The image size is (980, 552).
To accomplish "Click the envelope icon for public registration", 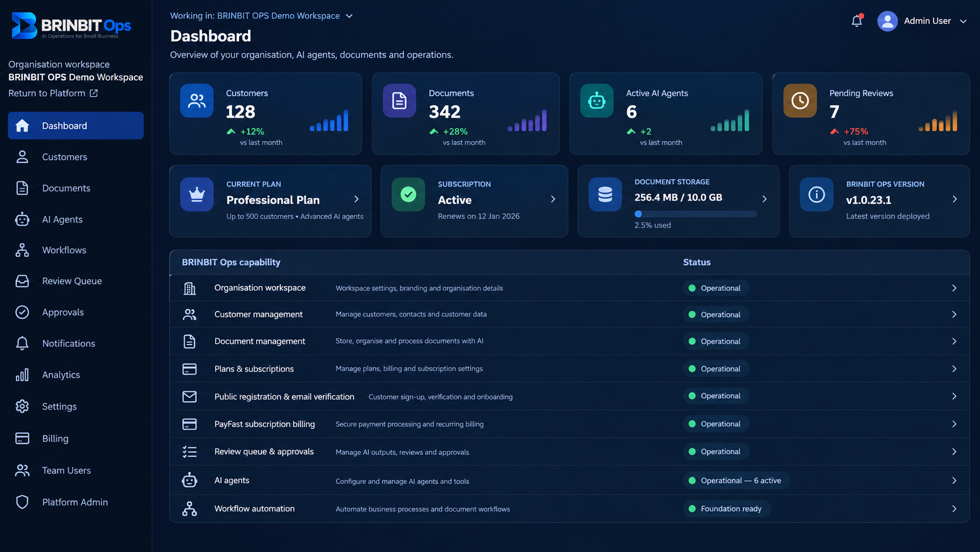I will point(189,397).
